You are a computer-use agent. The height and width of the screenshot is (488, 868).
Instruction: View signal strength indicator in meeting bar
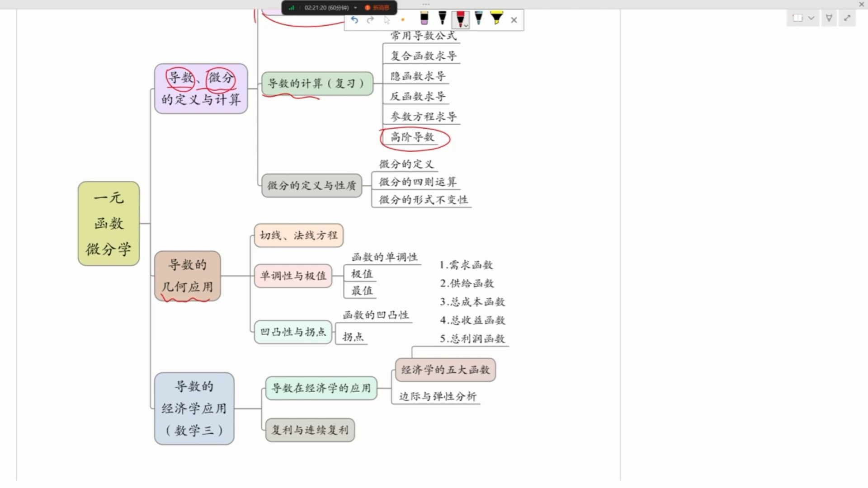pos(292,8)
